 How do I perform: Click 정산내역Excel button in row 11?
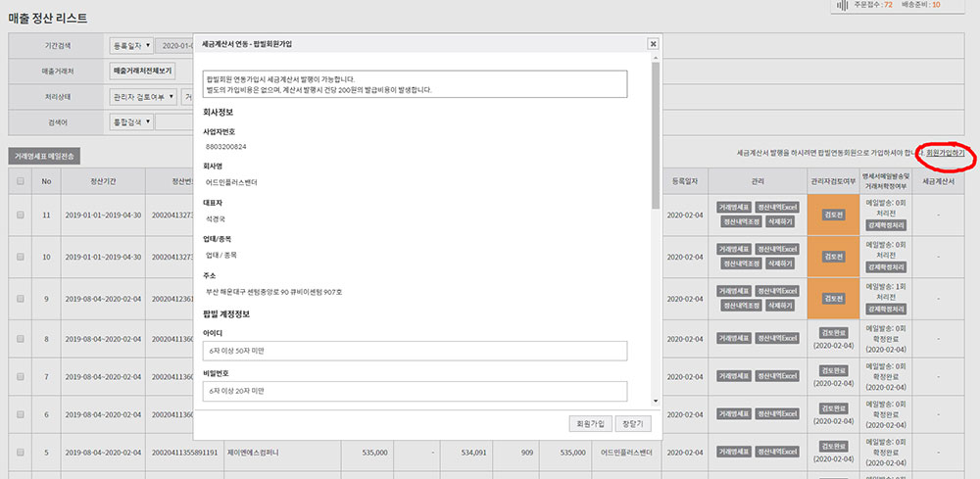[777, 207]
